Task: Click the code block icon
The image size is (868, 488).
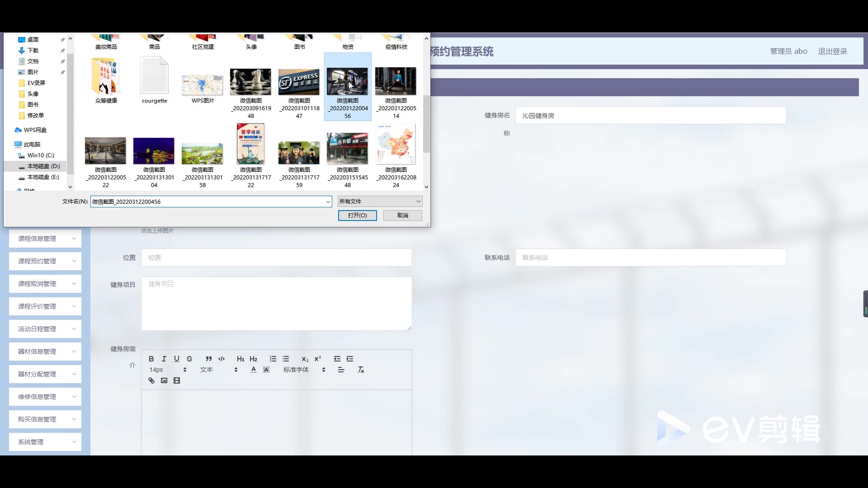Action: click(x=222, y=359)
